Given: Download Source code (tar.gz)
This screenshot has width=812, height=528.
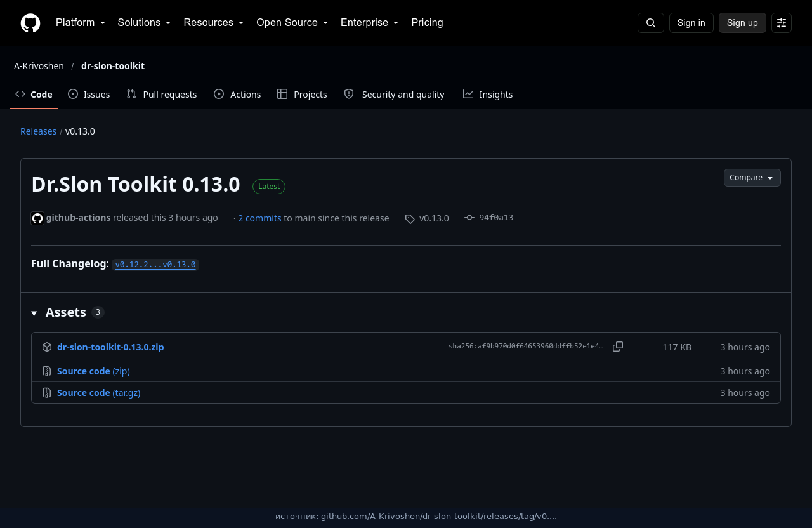Looking at the screenshot, I should click(99, 393).
